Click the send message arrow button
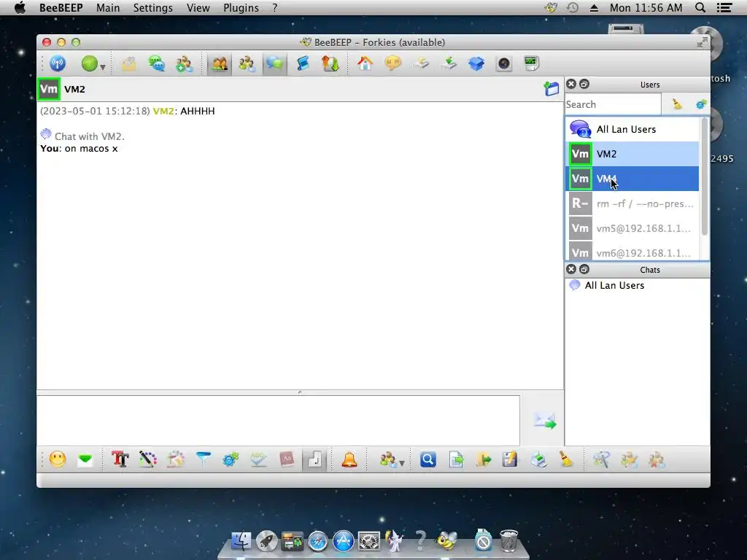Image resolution: width=747 pixels, height=560 pixels. pos(544,421)
